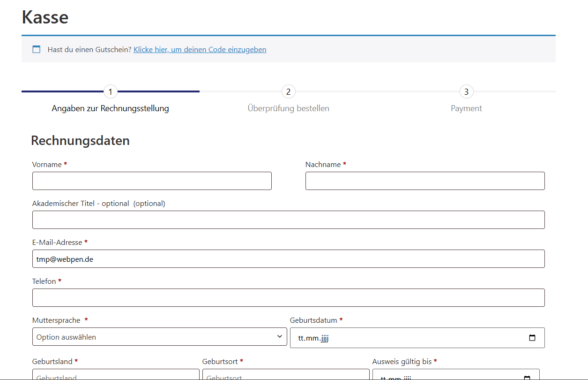Click the Ausweis gültig bis date field

pyautogui.click(x=456, y=374)
